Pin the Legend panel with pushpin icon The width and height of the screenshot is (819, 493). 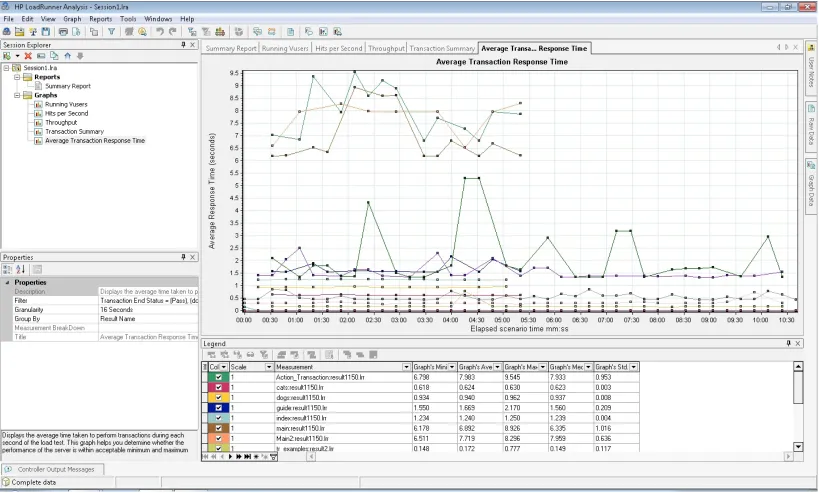click(x=786, y=343)
